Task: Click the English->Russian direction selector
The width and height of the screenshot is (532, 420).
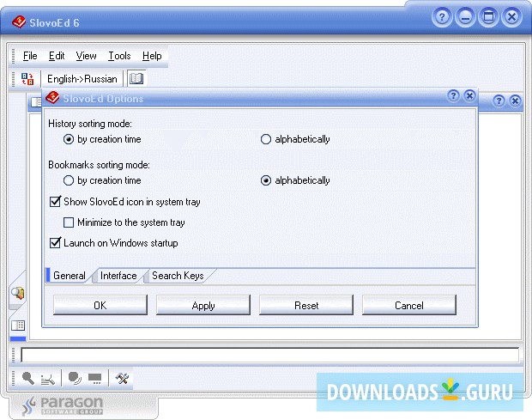Action: pos(82,79)
